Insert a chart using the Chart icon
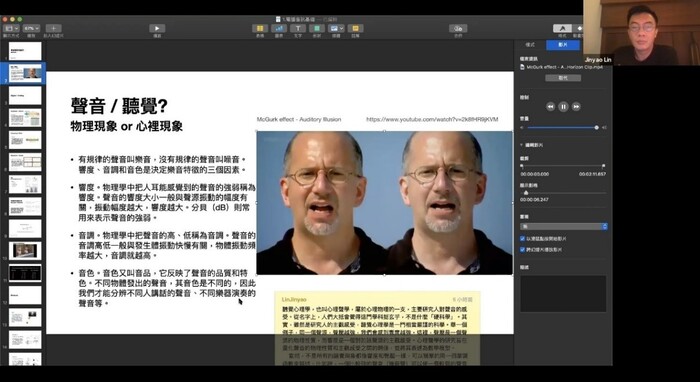The height and width of the screenshot is (382, 700). pos(279,29)
